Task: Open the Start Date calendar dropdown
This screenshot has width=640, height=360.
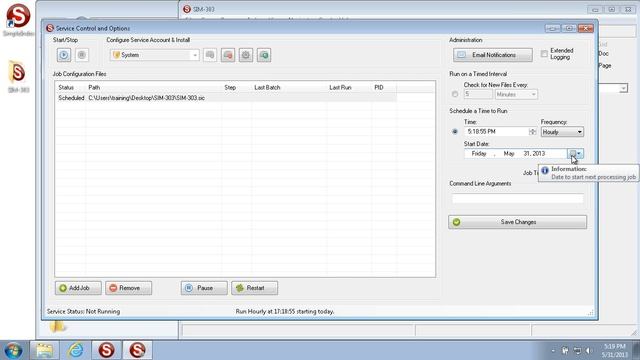Action: (x=576, y=153)
